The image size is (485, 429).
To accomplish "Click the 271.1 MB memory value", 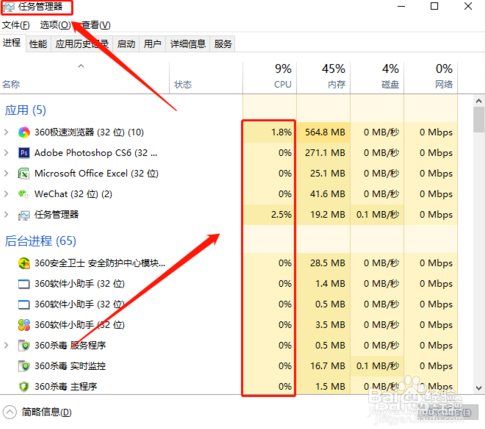I will click(x=325, y=153).
